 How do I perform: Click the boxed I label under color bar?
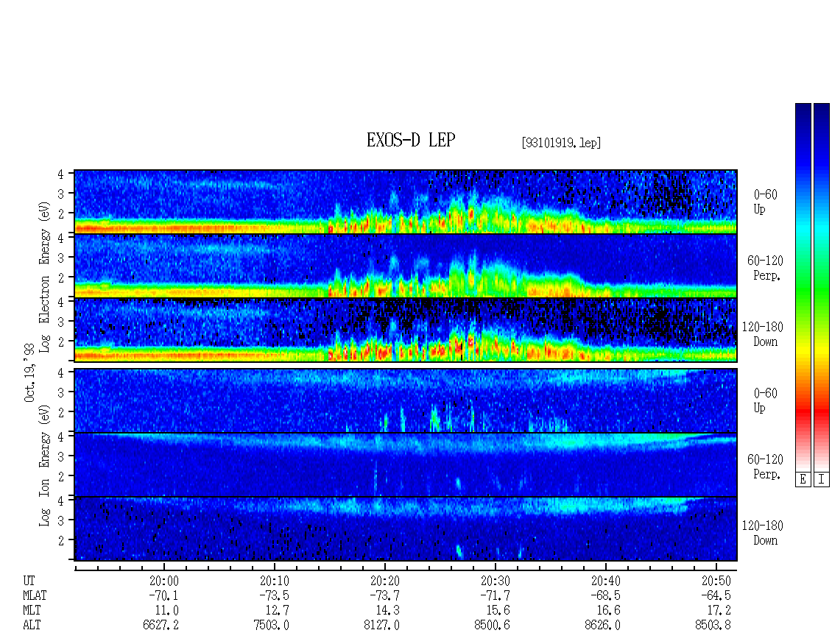coord(822,480)
